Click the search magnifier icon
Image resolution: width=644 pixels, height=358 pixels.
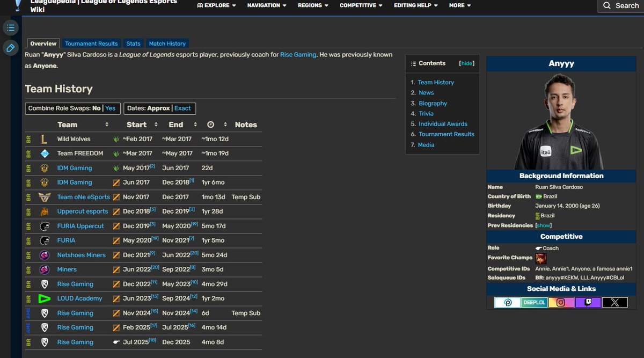(x=607, y=5)
